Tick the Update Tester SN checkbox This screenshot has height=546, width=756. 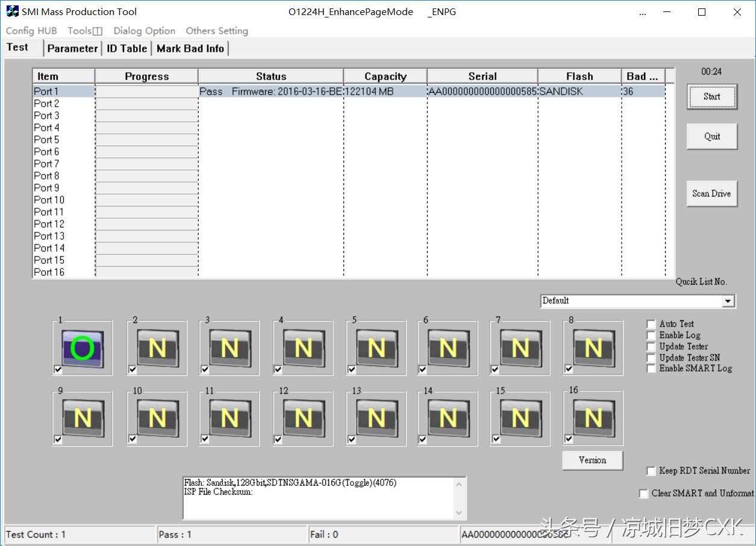[x=651, y=358]
